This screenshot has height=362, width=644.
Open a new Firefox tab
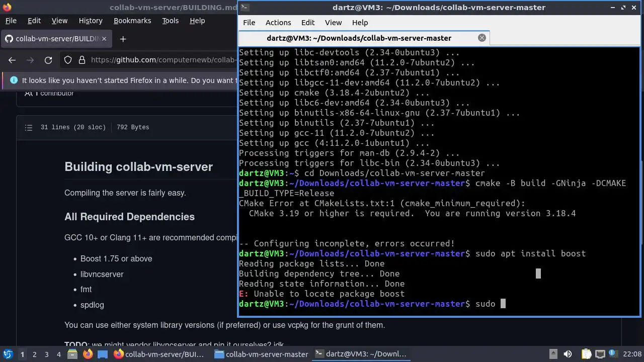[x=123, y=39]
